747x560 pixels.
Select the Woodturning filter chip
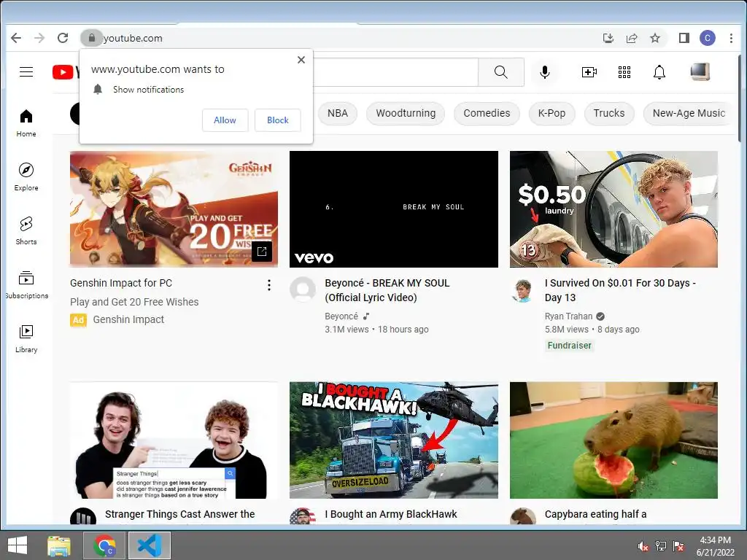(406, 113)
